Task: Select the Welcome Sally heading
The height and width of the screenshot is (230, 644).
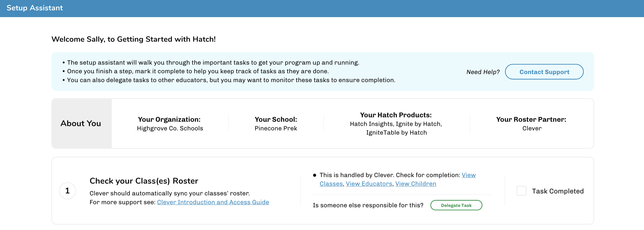Action: tap(133, 39)
